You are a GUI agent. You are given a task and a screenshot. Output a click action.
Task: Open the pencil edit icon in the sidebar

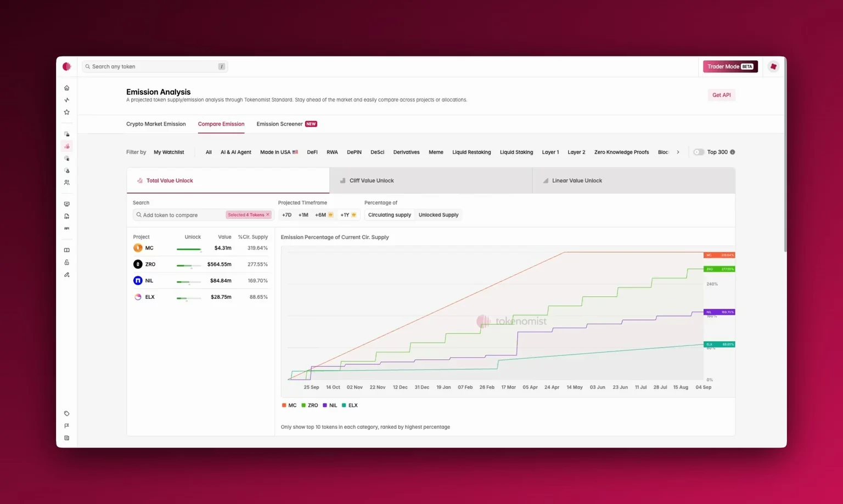pyautogui.click(x=67, y=275)
